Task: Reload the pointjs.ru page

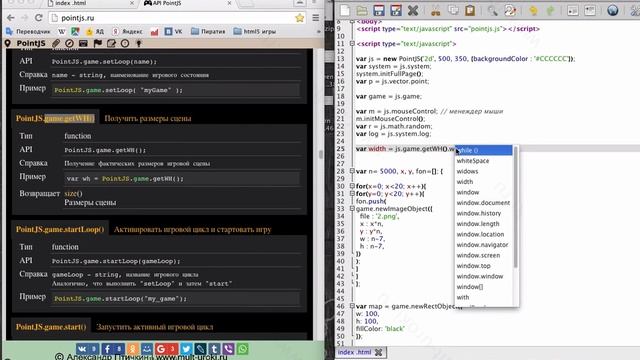Action: click(x=39, y=18)
